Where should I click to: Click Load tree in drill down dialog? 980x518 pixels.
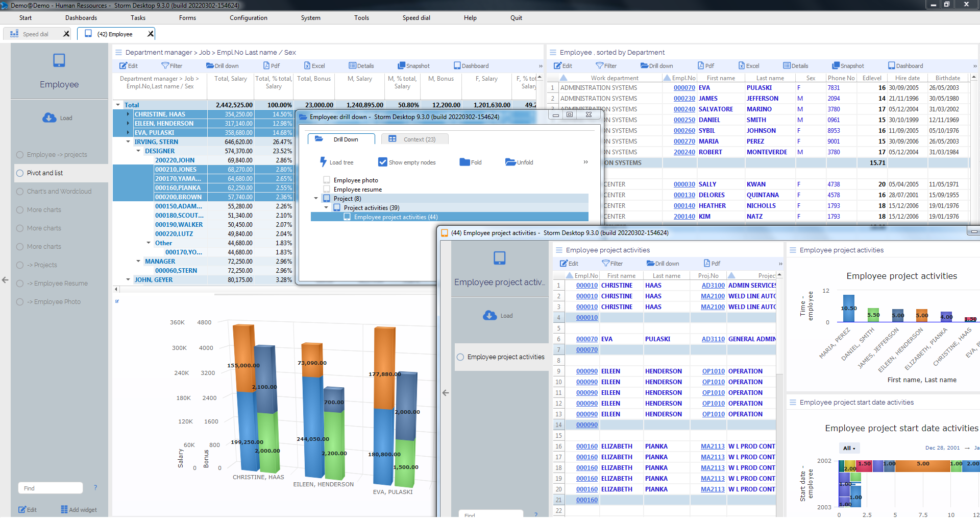pyautogui.click(x=336, y=162)
